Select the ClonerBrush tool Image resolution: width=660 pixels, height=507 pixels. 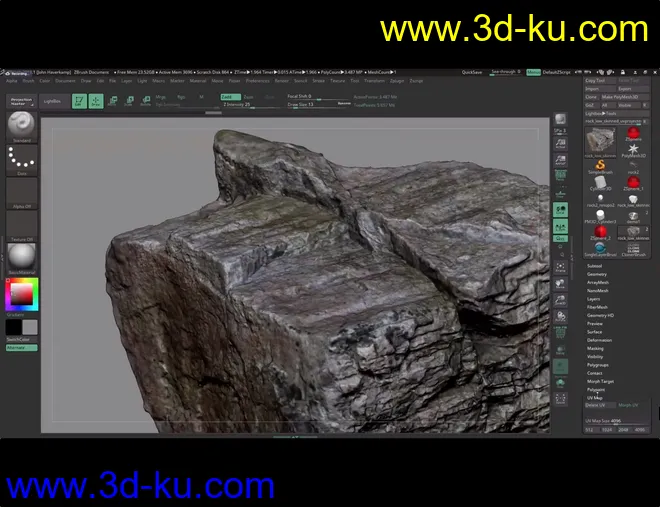633,249
